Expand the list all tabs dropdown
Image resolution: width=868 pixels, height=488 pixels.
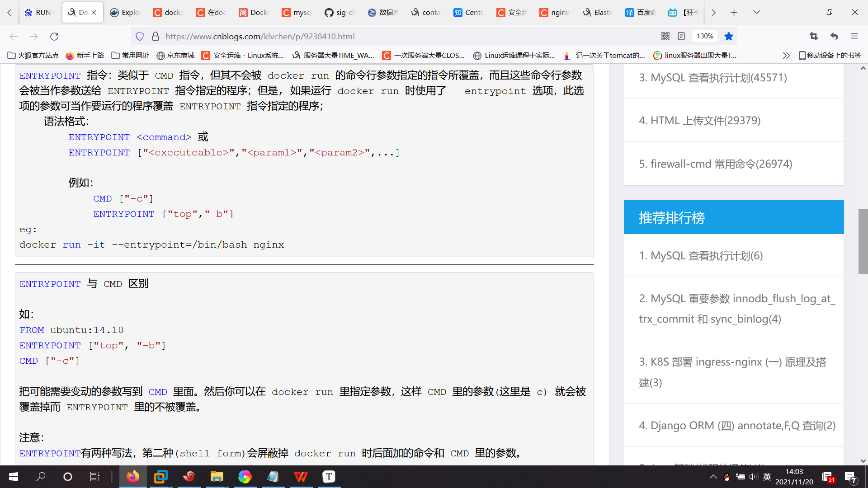[756, 12]
